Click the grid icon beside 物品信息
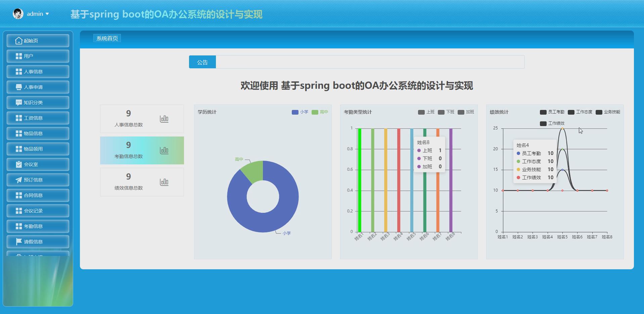The height and width of the screenshot is (314, 644). [19, 133]
